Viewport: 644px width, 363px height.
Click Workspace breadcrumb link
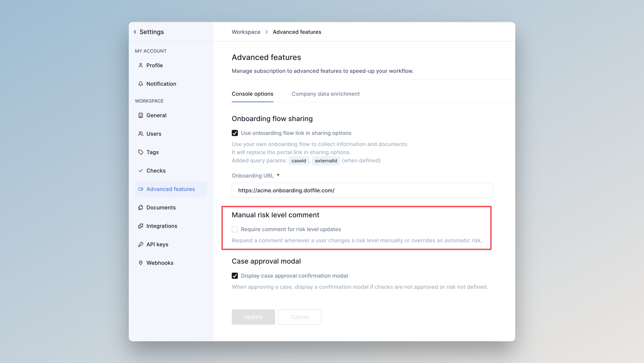[246, 32]
